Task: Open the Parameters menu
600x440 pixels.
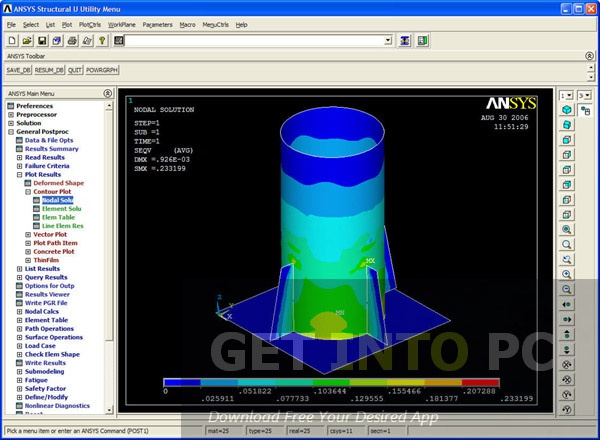Action: click(157, 24)
